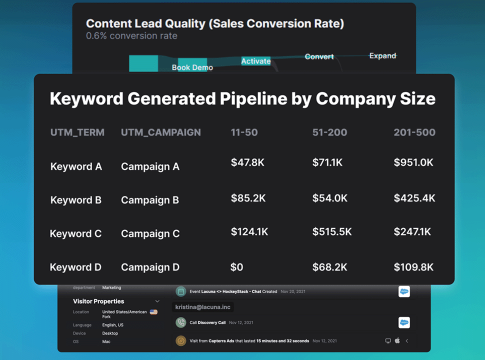This screenshot has height=360, width=485.
Task: Sort by the 51-200 column header
Action: coord(330,132)
